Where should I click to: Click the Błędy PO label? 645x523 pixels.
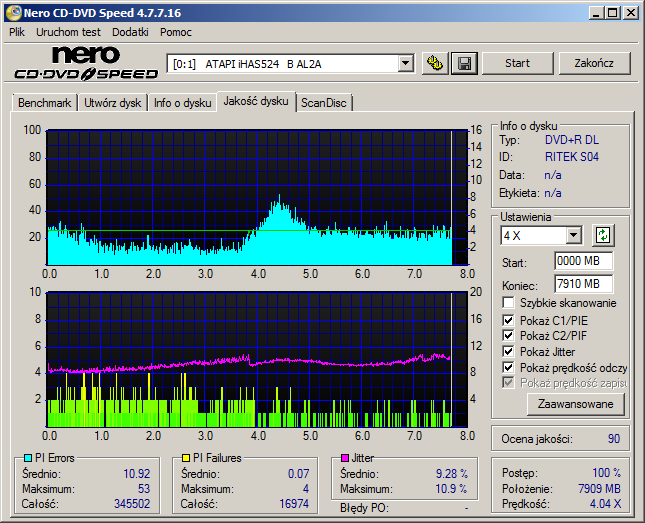click(364, 508)
